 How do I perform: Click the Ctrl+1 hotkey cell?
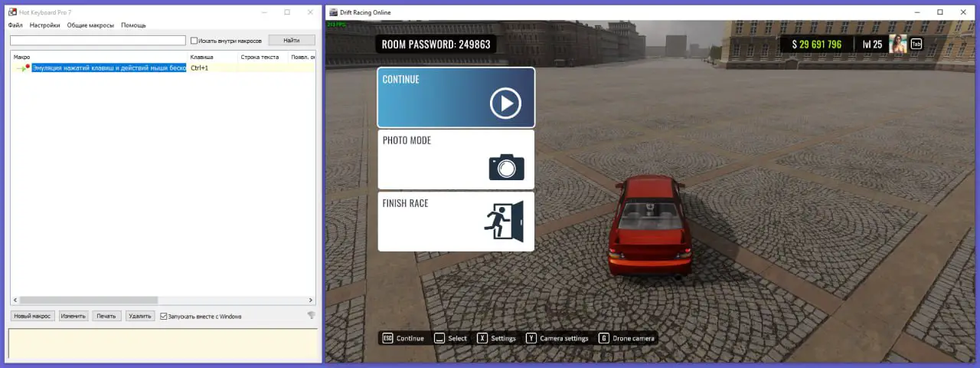(x=200, y=67)
